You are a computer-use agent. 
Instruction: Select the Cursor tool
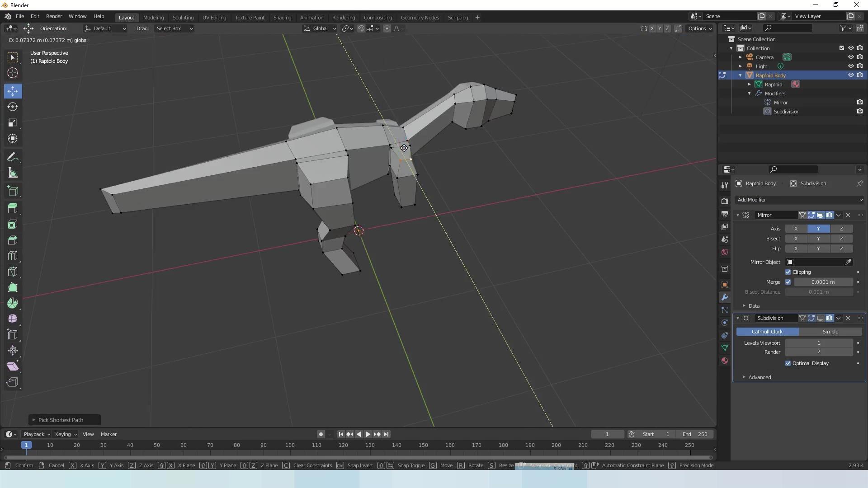13,73
